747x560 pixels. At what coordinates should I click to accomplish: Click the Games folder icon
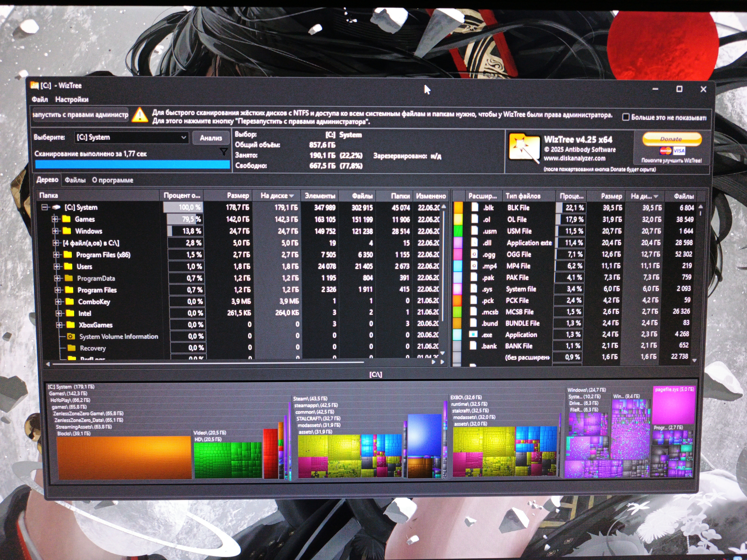click(x=66, y=219)
